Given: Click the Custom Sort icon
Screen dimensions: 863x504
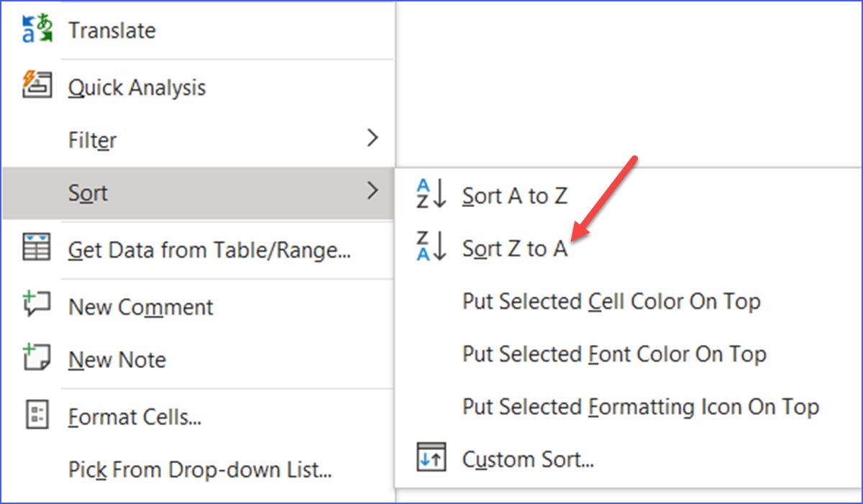Looking at the screenshot, I should click(431, 457).
